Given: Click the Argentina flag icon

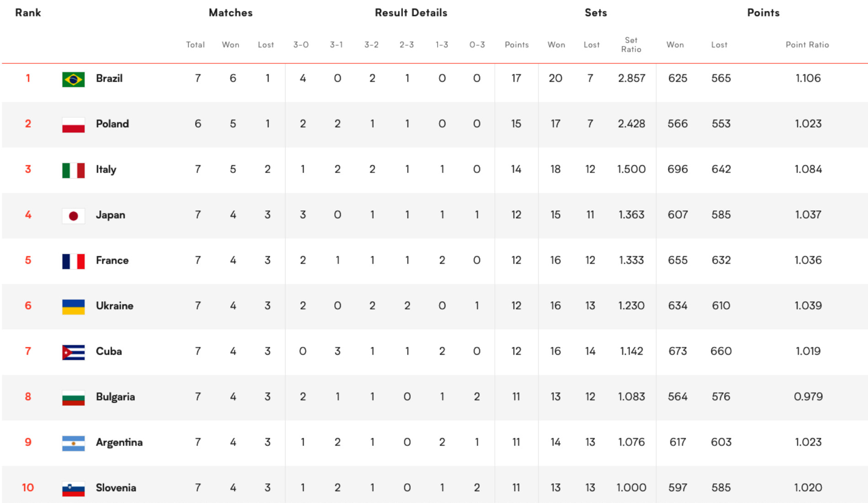Looking at the screenshot, I should coord(73,443).
